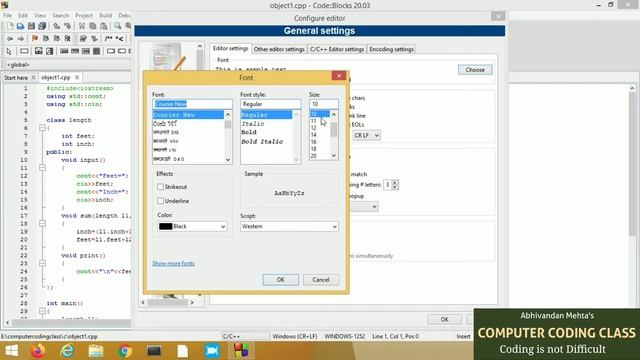Click the Choose font button
Screen dimensions: 640x360
[475, 70]
